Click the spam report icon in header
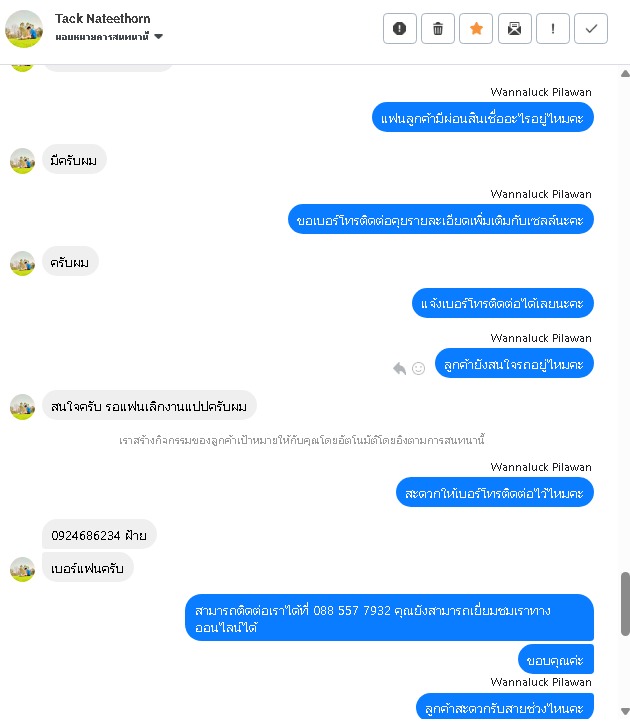This screenshot has height=728, width=630. pyautogui.click(x=399, y=29)
